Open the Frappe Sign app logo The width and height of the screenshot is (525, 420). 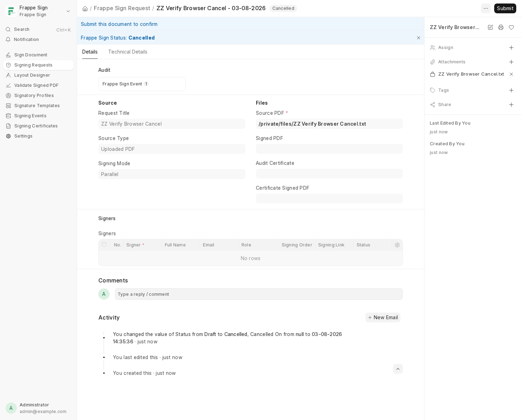pos(11,11)
